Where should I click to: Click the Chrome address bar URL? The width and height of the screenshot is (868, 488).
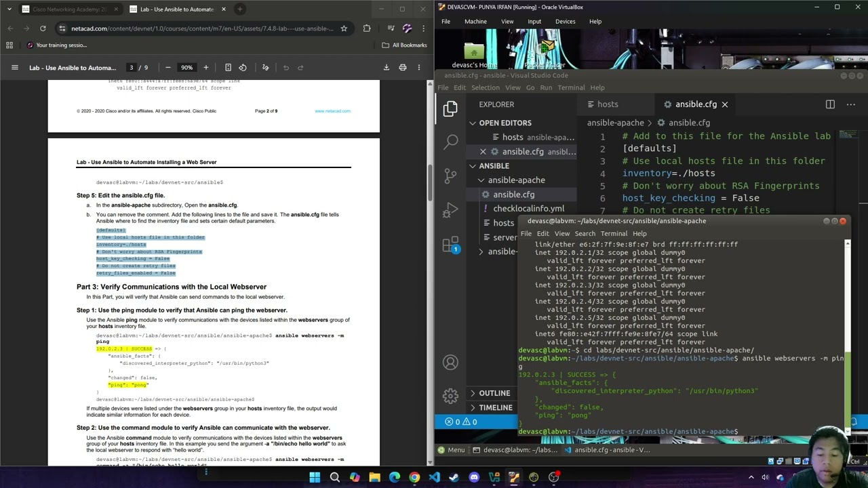pyautogui.click(x=202, y=28)
